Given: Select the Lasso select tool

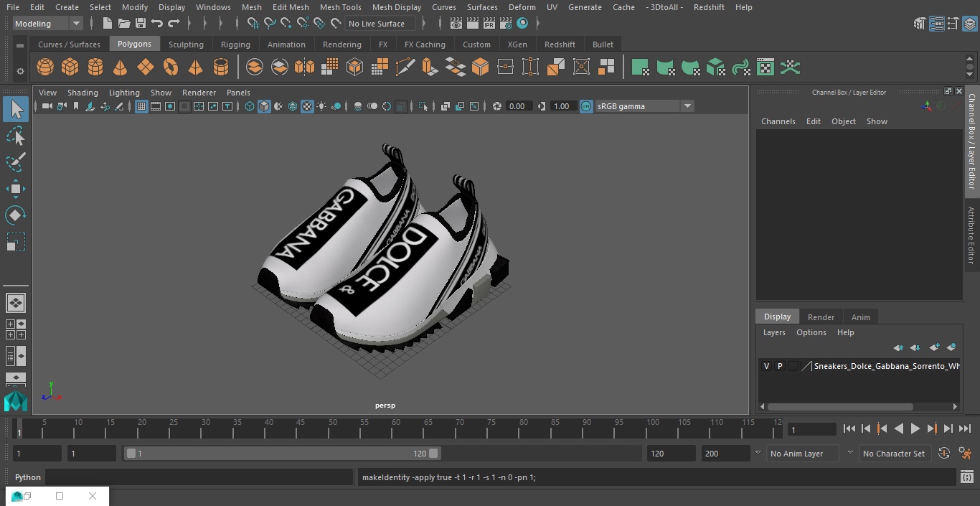Looking at the screenshot, I should (x=16, y=136).
